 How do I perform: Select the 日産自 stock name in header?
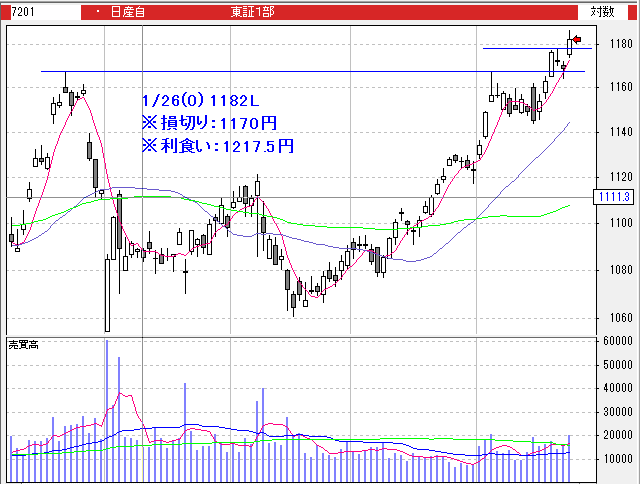coord(127,11)
